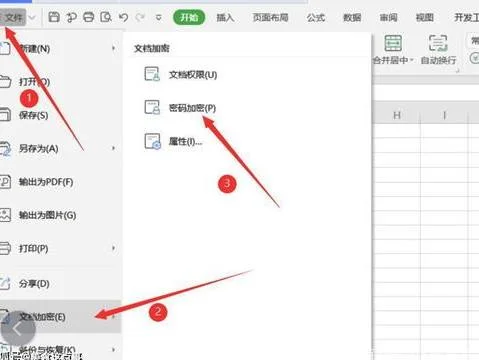Click the 文档权限 document icon
The width and height of the screenshot is (479, 360).
[x=152, y=74]
